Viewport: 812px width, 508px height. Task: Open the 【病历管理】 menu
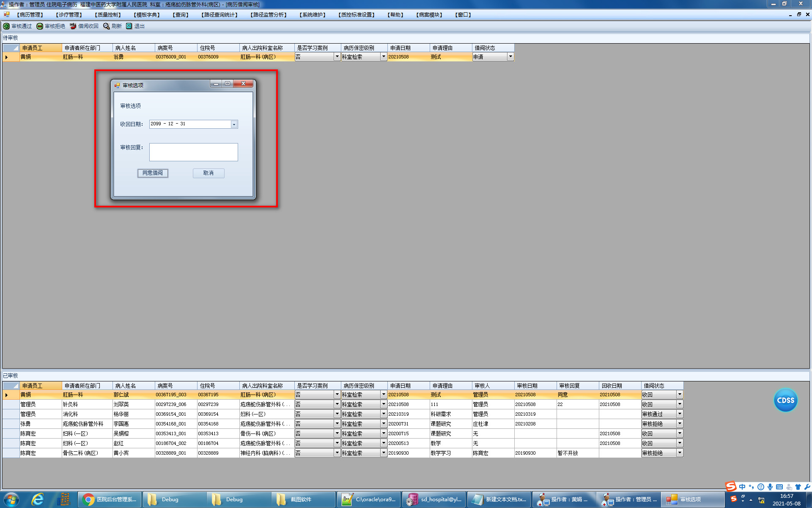click(x=30, y=15)
